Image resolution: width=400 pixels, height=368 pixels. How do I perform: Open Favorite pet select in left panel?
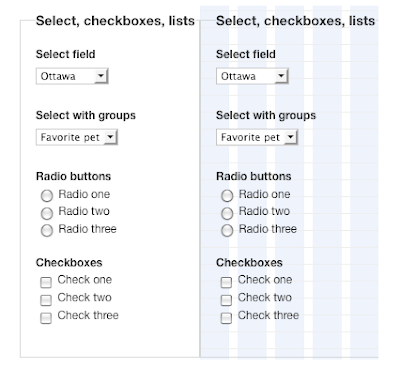pyautogui.click(x=77, y=137)
